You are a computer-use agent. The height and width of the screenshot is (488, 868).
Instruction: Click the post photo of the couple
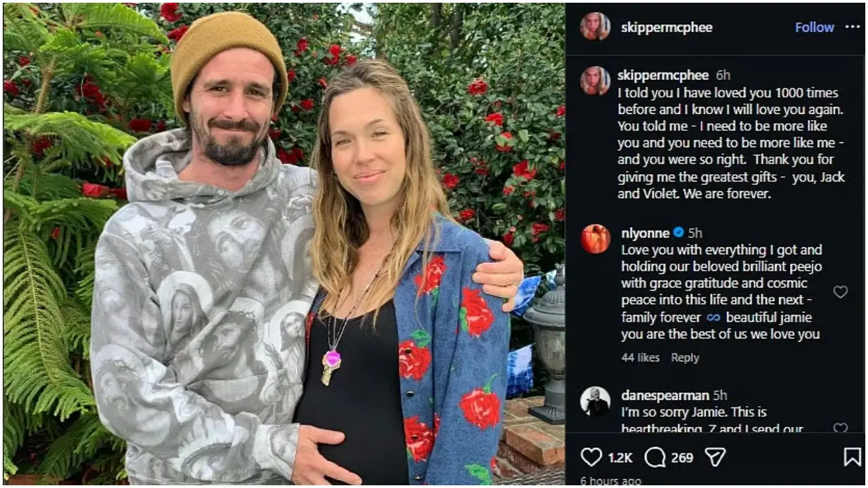click(x=283, y=244)
